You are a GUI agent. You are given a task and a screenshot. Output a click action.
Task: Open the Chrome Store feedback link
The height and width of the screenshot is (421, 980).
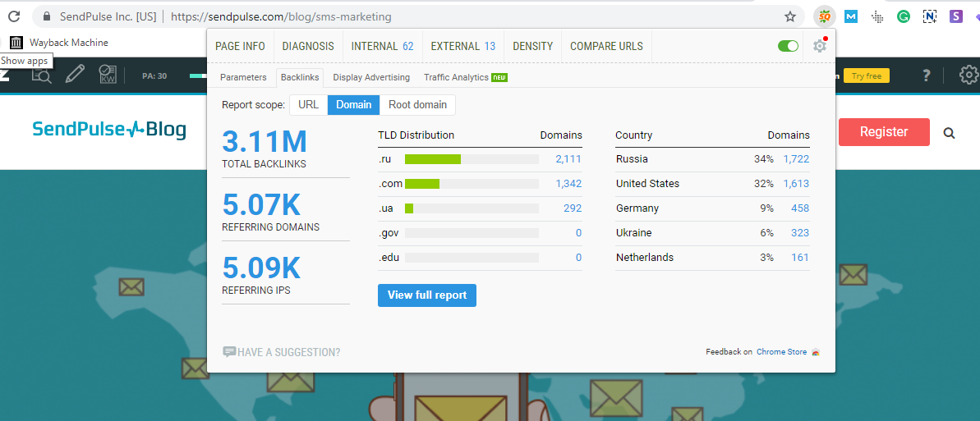(x=781, y=352)
